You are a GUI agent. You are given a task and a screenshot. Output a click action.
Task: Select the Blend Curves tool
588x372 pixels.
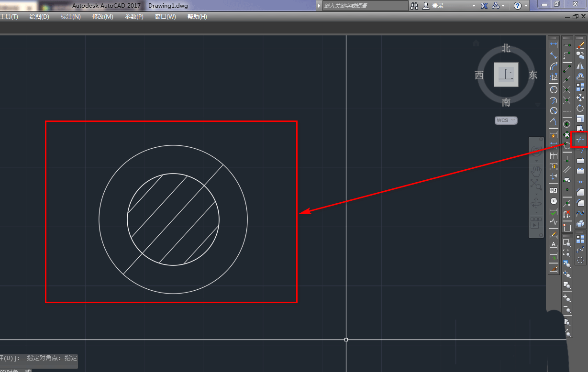(580, 213)
